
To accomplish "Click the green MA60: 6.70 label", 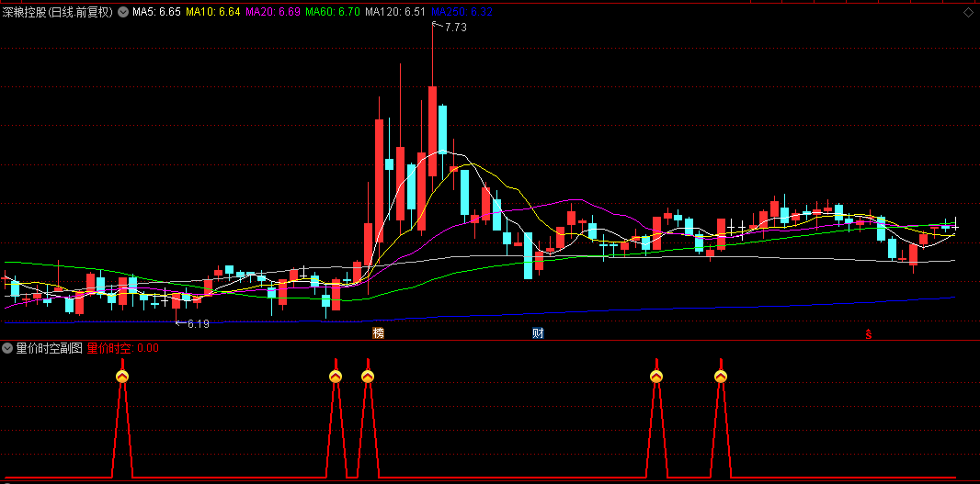I will (x=333, y=11).
